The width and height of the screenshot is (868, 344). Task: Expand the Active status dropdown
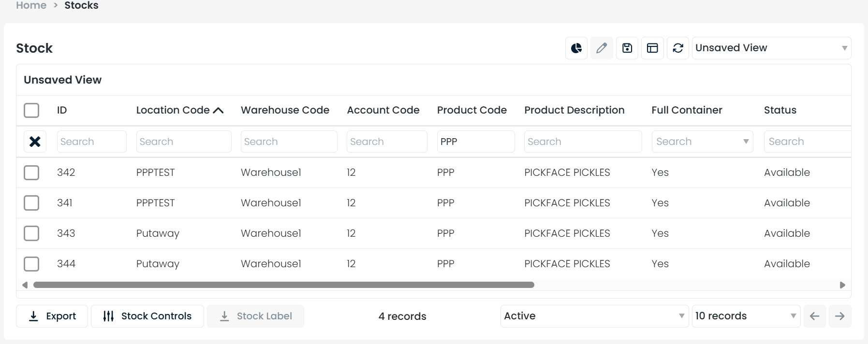[594, 316]
